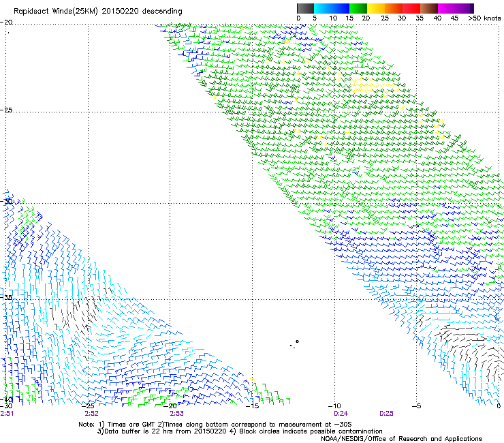Click the magenta 40-45 knot legend segment

[447, 8]
